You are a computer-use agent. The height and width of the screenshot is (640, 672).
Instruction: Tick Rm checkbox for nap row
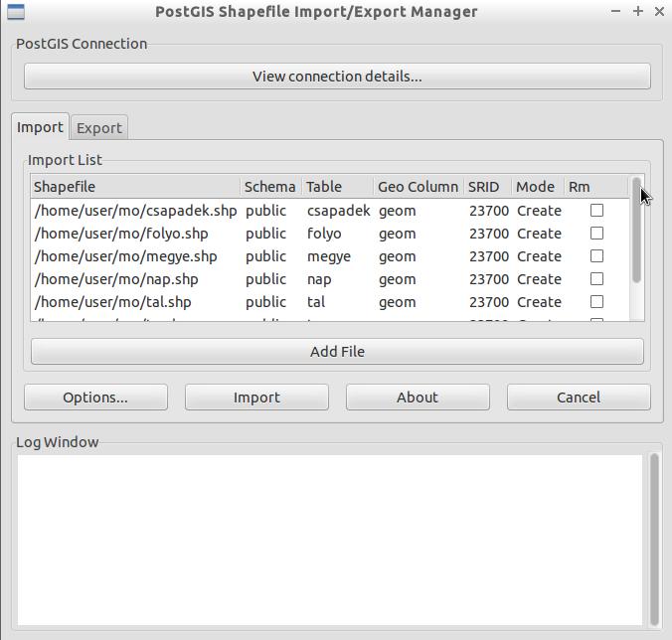click(596, 279)
